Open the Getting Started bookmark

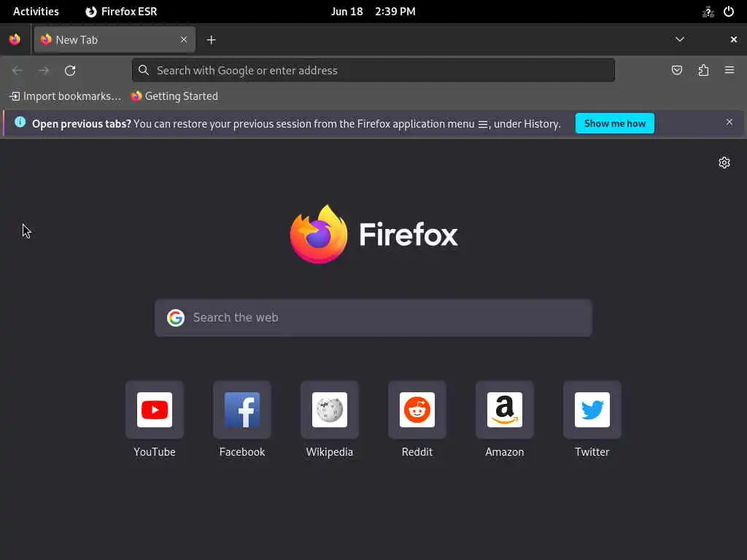point(174,96)
